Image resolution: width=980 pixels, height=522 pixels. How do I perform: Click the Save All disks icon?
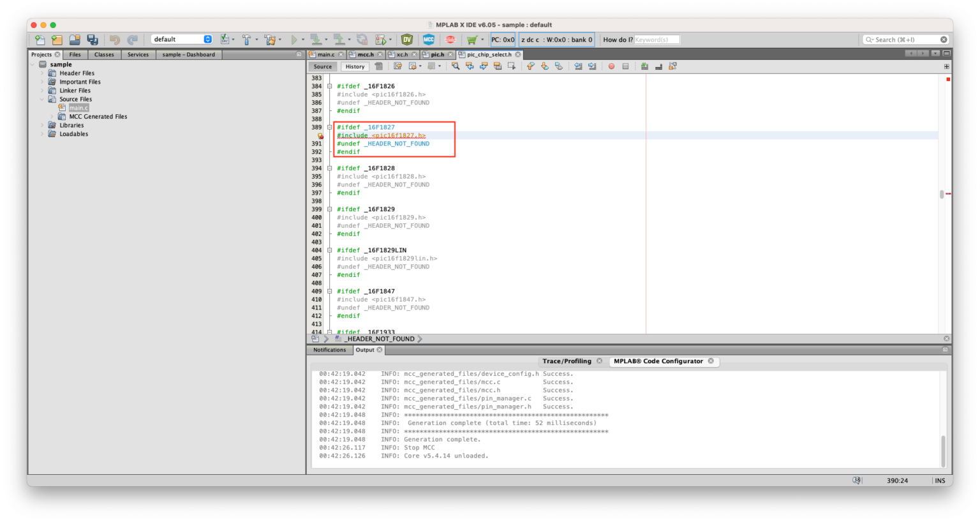point(93,40)
